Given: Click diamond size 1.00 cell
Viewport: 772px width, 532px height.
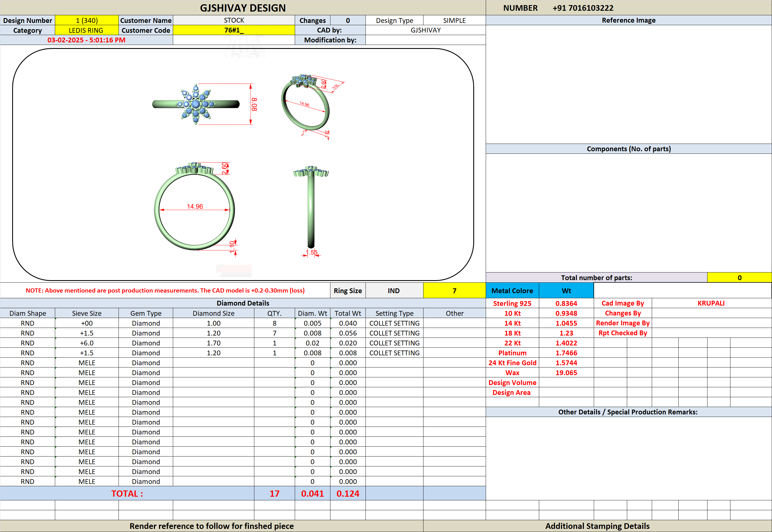Looking at the screenshot, I should coord(213,323).
